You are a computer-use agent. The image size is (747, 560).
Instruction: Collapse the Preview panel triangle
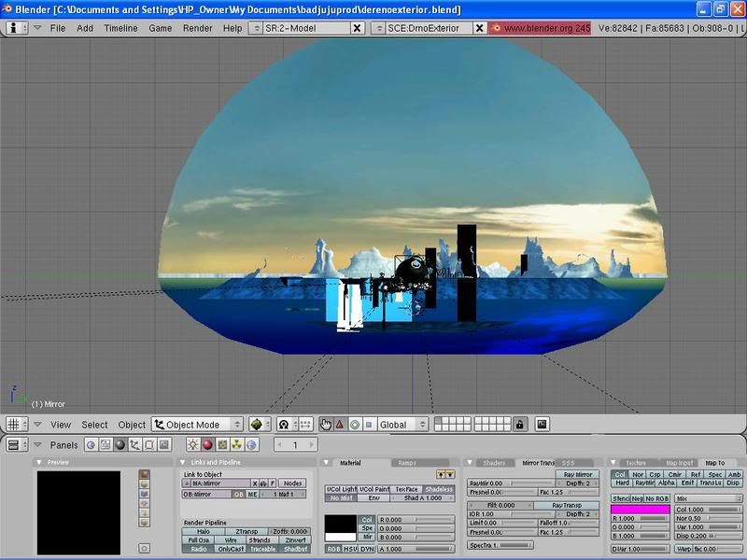(39, 462)
